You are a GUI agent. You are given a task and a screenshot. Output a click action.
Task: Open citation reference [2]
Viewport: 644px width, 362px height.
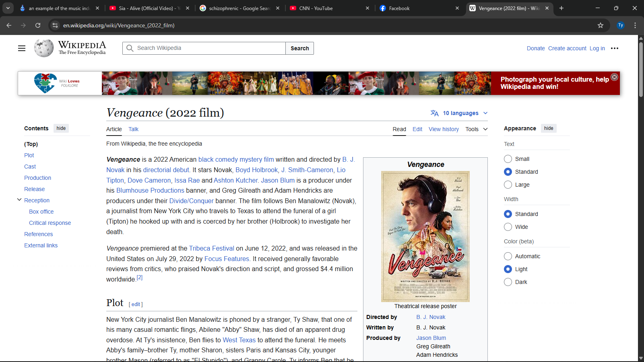tap(140, 278)
